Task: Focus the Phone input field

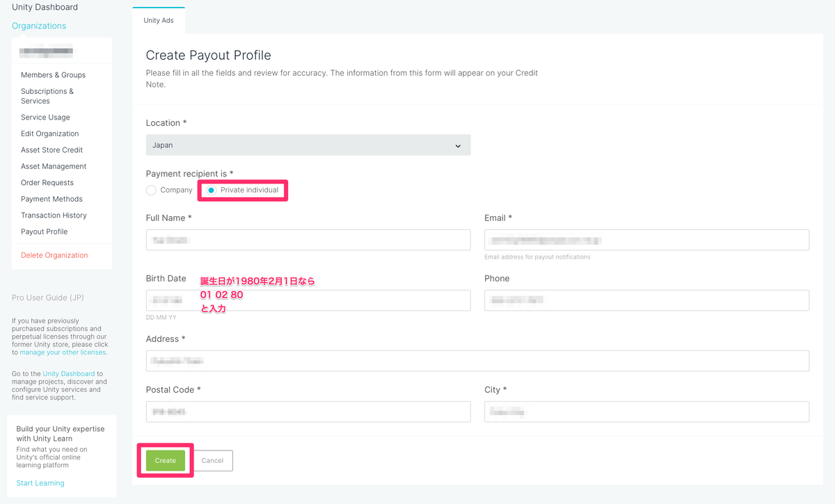Action: point(646,300)
